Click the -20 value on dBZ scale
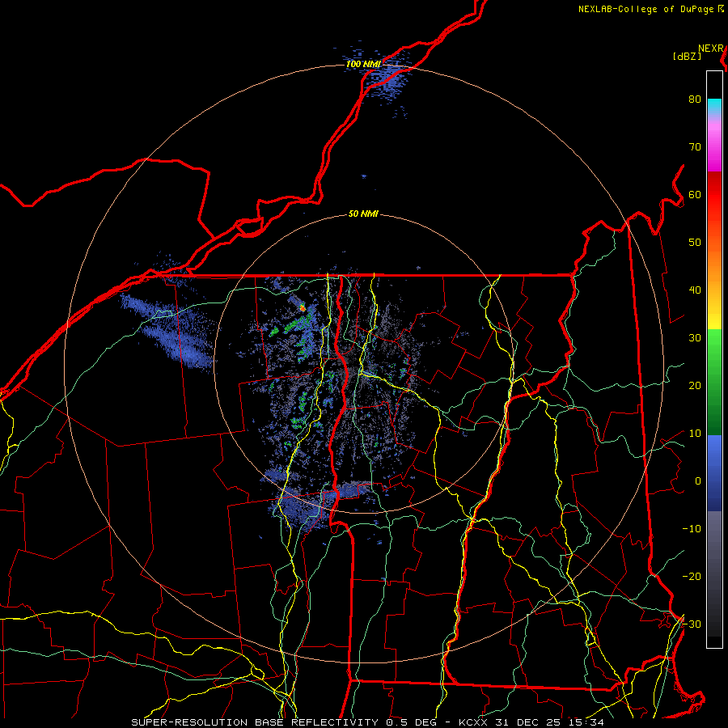This screenshot has width=728, height=728. pos(692,576)
